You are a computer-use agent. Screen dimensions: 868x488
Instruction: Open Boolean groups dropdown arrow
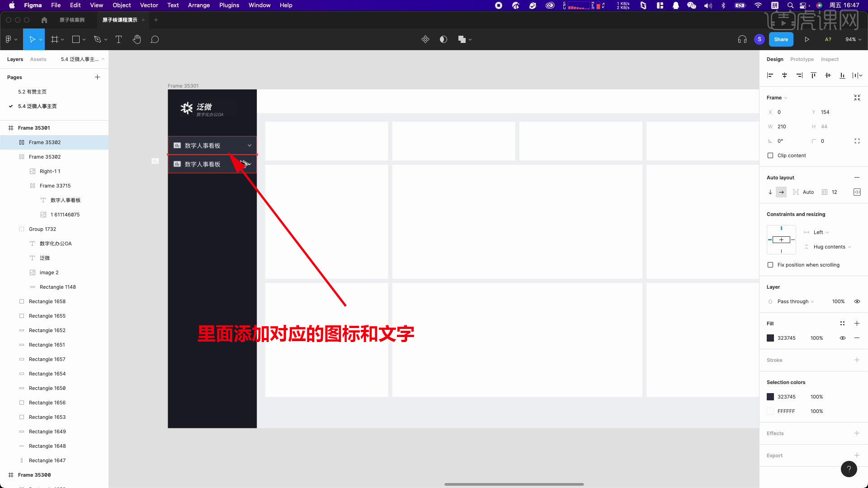470,40
